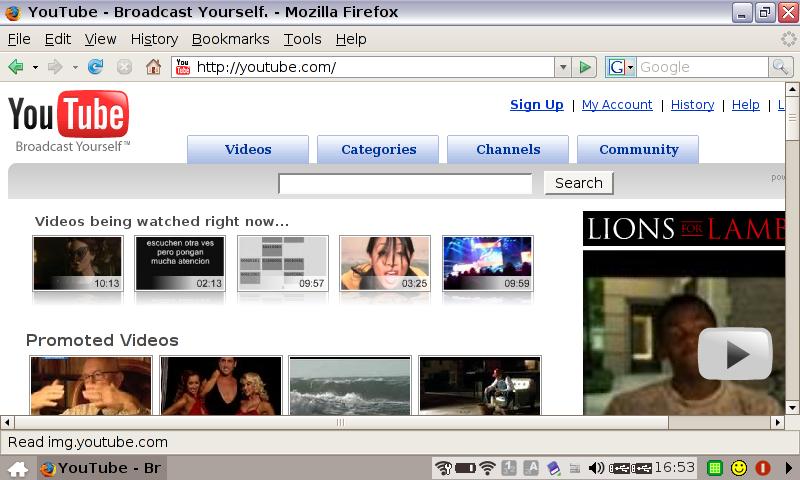Click the speaker volume tray icon
The width and height of the screenshot is (800, 480).
pos(596,468)
